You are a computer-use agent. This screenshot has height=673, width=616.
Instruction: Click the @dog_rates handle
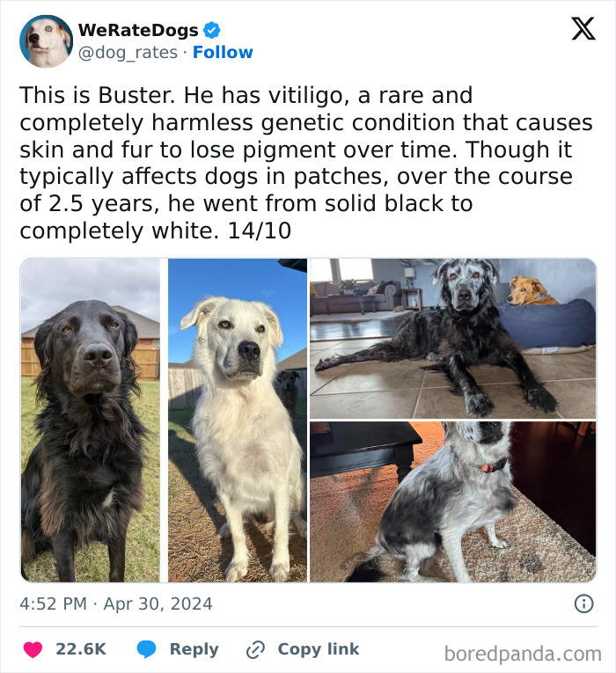coord(128,53)
